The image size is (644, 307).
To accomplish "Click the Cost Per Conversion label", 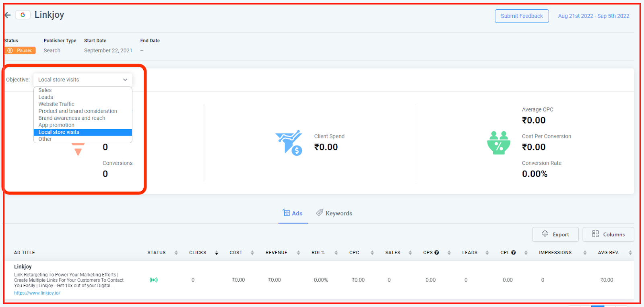I will 547,136.
